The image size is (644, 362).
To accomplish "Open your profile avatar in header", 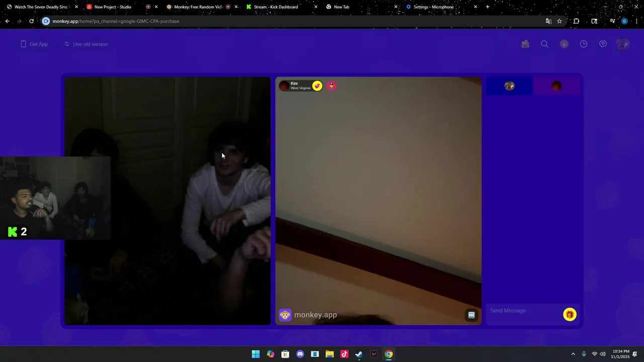I will click(x=622, y=44).
